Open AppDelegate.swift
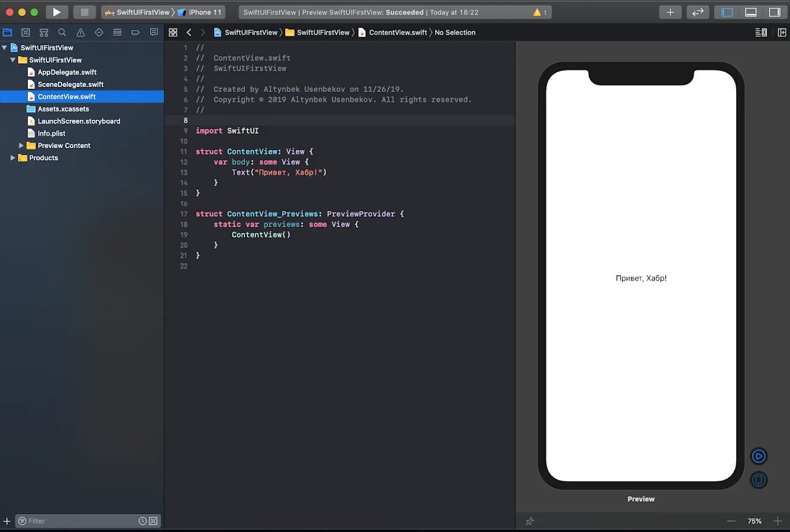 click(x=67, y=72)
